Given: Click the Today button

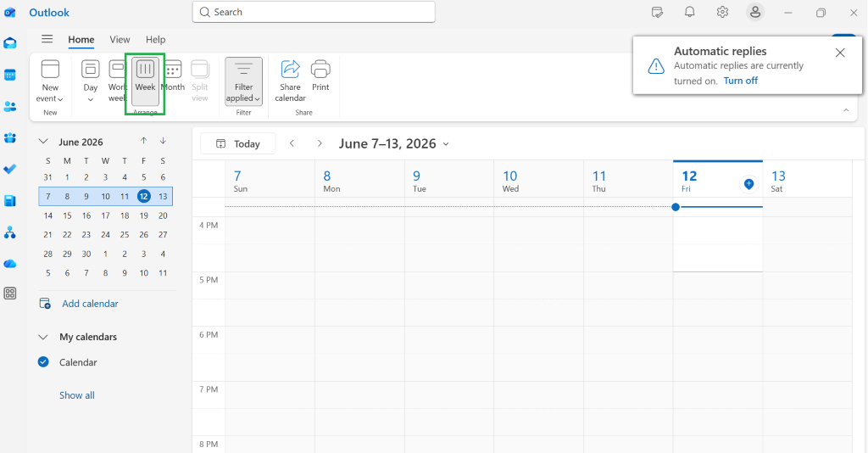Looking at the screenshot, I should pos(238,143).
